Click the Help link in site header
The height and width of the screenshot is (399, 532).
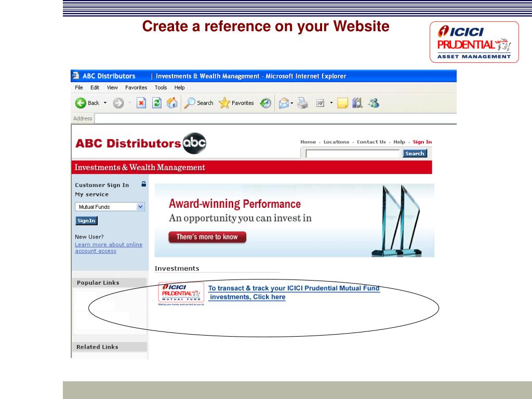click(x=400, y=142)
